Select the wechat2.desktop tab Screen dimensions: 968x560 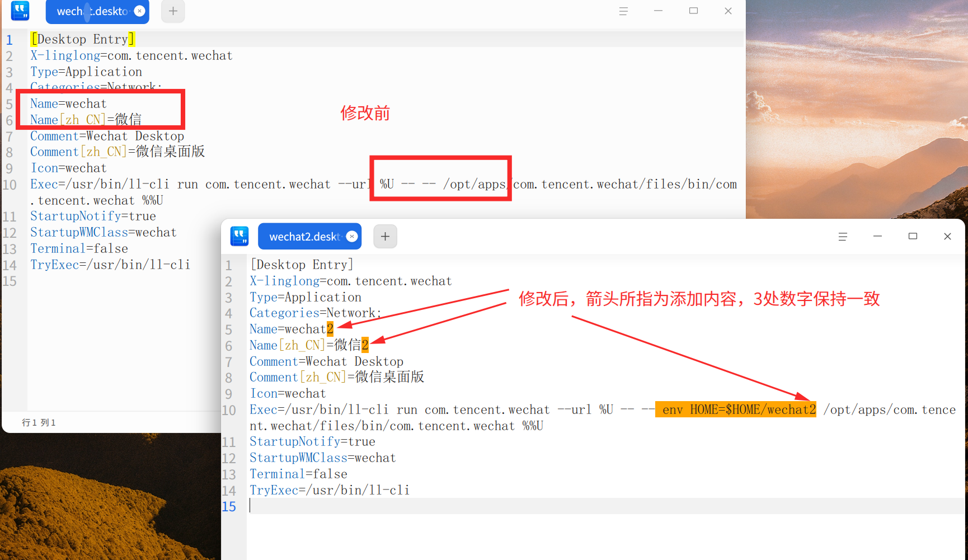click(309, 236)
